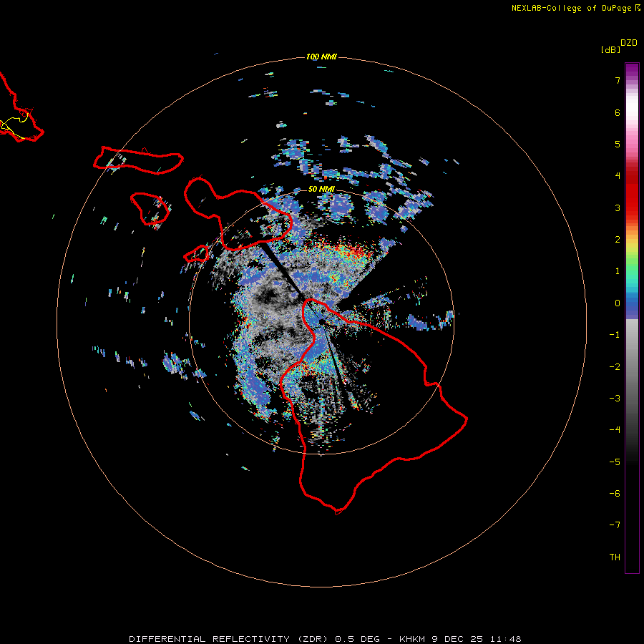Image resolution: width=644 pixels, height=644 pixels.
Task: Click the 9 DEC 25 11:48 timestamp
Action: pos(477,639)
